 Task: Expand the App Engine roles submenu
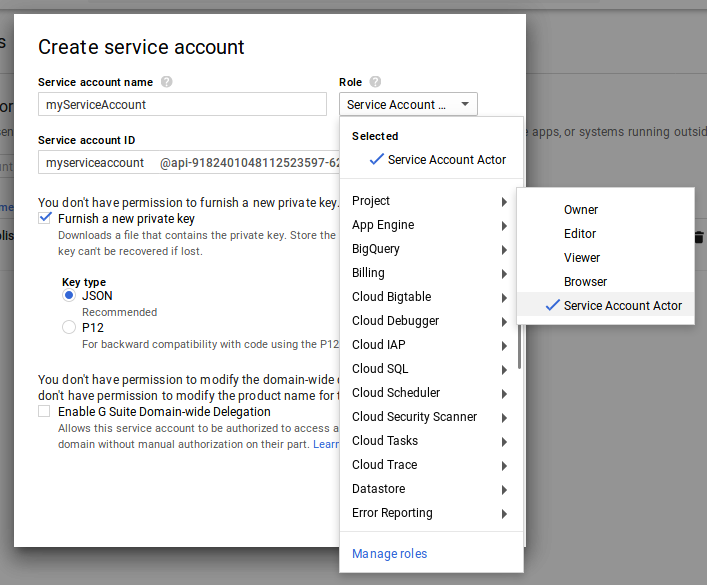coord(430,225)
